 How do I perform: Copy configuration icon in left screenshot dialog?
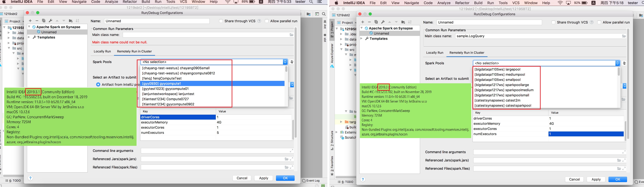(x=44, y=21)
